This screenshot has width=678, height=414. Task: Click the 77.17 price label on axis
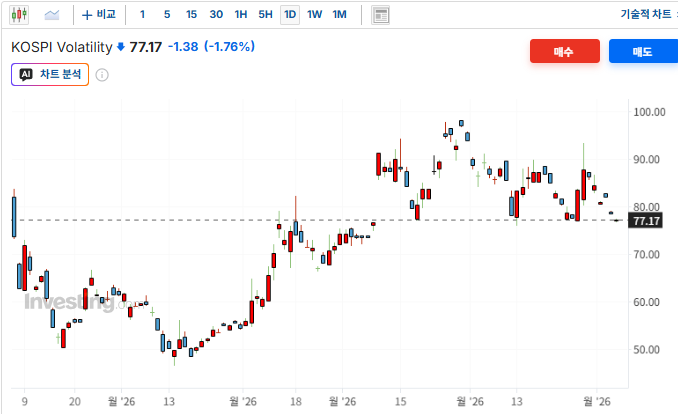point(646,221)
